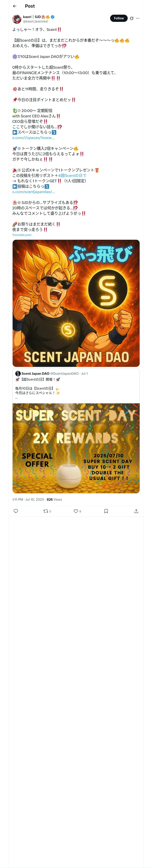152x868 pixels.
Task: Reply using the comment bubble icon
Action: [x=16, y=511]
